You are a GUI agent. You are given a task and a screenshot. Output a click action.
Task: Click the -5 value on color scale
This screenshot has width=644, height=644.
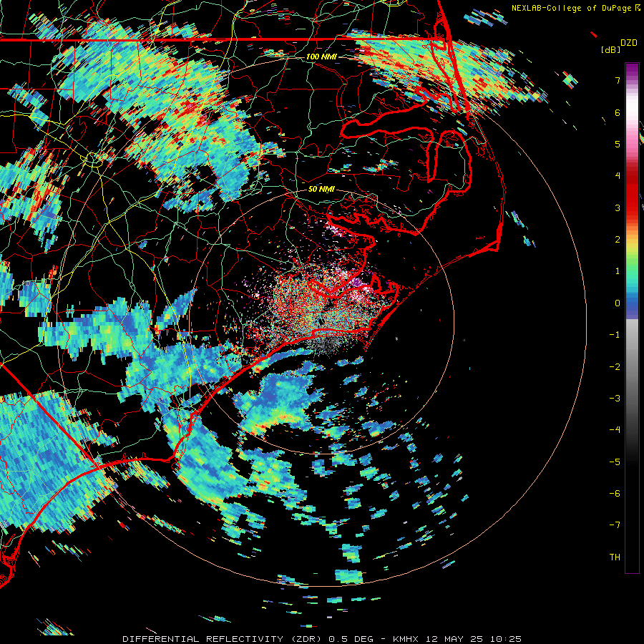point(615,462)
